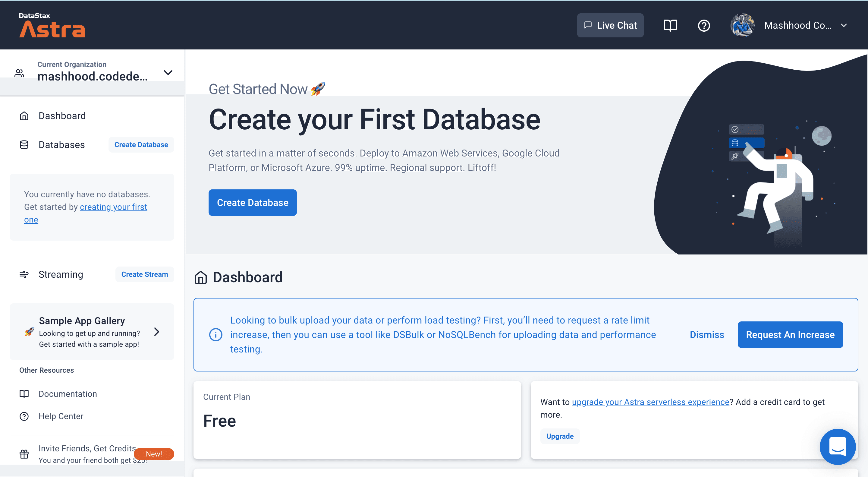Click the Documentation book icon in sidebar

tap(24, 394)
